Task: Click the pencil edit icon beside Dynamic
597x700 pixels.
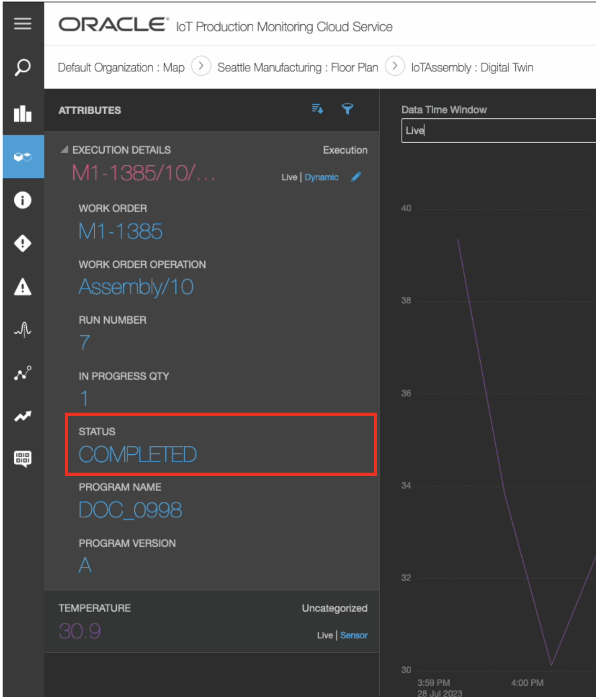Action: click(356, 177)
